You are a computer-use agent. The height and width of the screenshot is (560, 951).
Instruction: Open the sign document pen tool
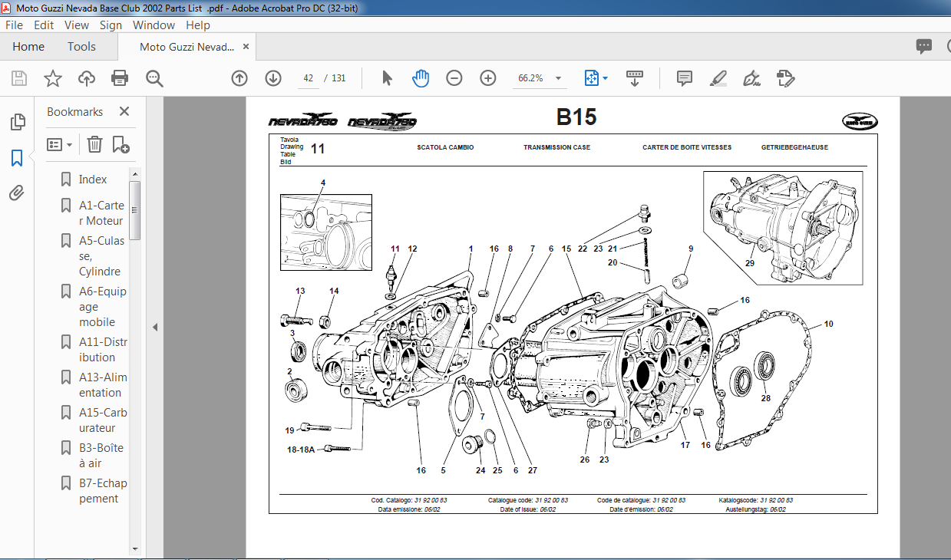click(751, 78)
